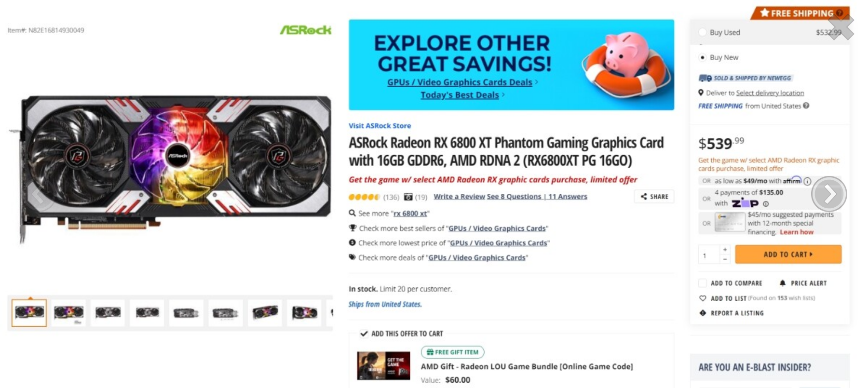
Task: Click the Add to List heart icon
Action: [x=703, y=298]
